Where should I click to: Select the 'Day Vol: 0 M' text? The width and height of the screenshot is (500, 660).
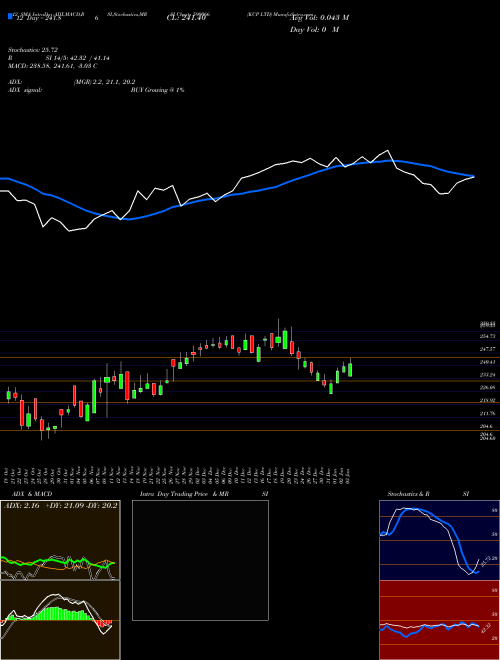pyautogui.click(x=314, y=30)
